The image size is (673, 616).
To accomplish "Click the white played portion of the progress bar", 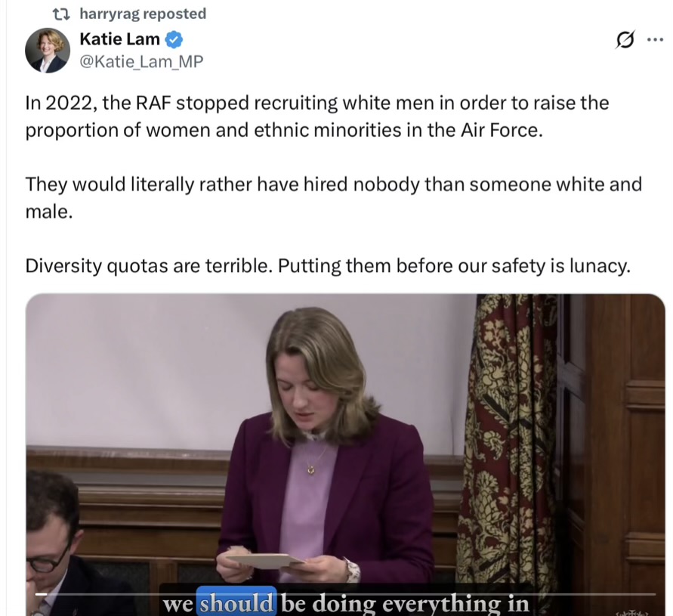I will click(x=42, y=595).
